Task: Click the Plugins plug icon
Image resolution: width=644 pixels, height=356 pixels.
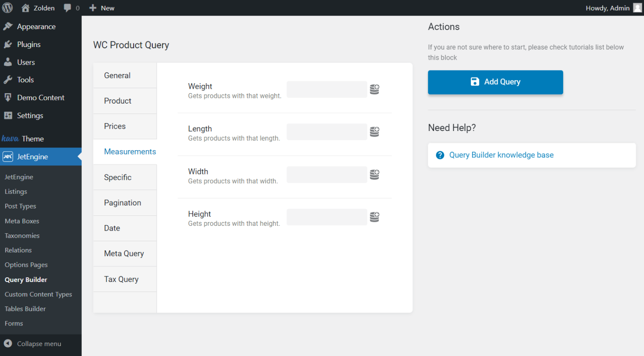Action: click(x=8, y=44)
